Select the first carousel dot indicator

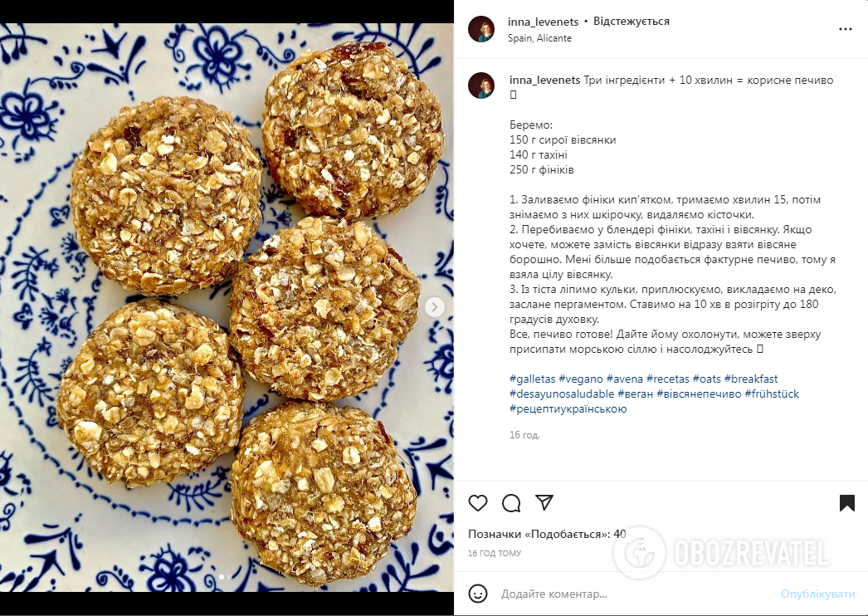tap(222, 577)
